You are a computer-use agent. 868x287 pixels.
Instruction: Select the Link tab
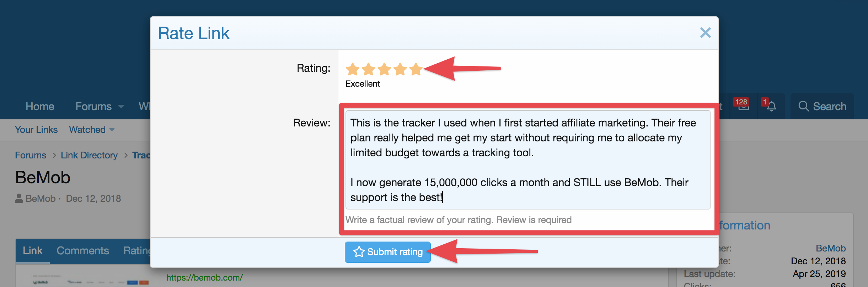click(x=32, y=251)
